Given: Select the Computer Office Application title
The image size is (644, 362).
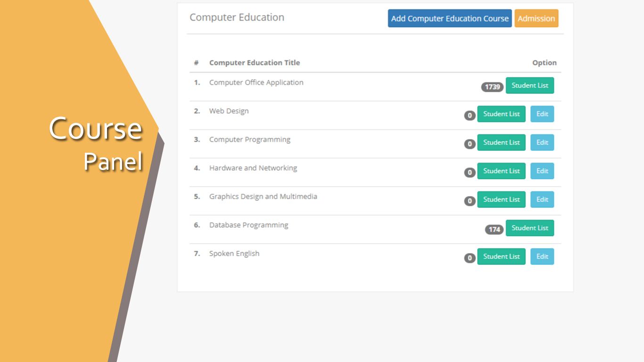Looking at the screenshot, I should point(256,82).
